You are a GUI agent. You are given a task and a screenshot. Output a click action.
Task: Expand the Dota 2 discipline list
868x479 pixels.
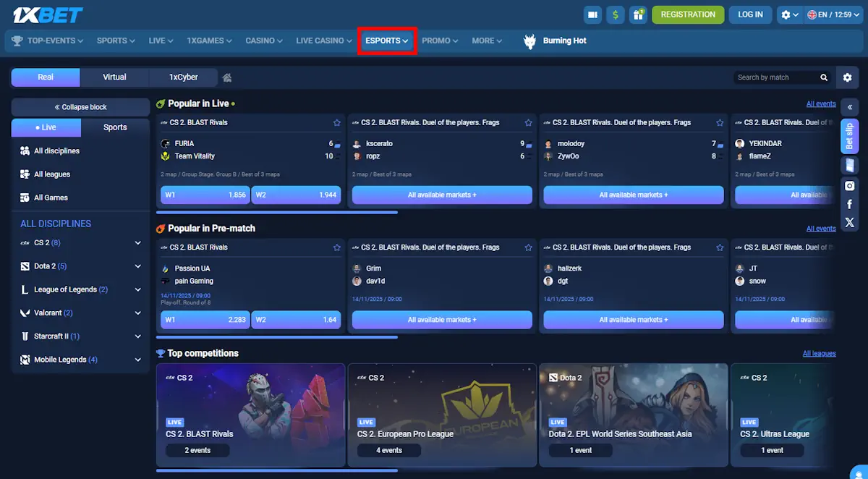pos(137,266)
